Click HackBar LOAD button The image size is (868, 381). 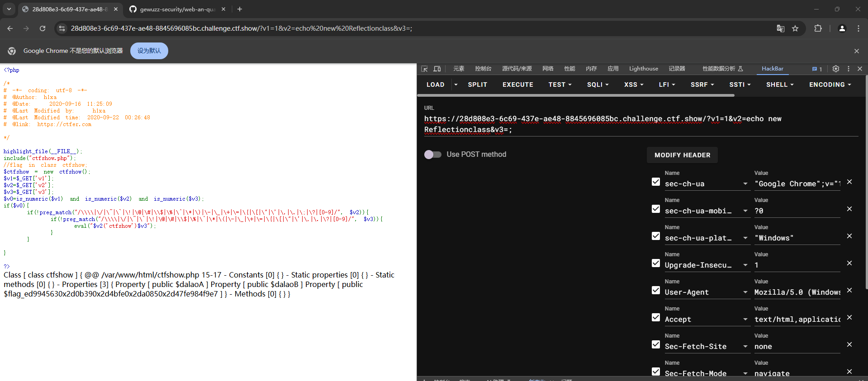pos(435,85)
